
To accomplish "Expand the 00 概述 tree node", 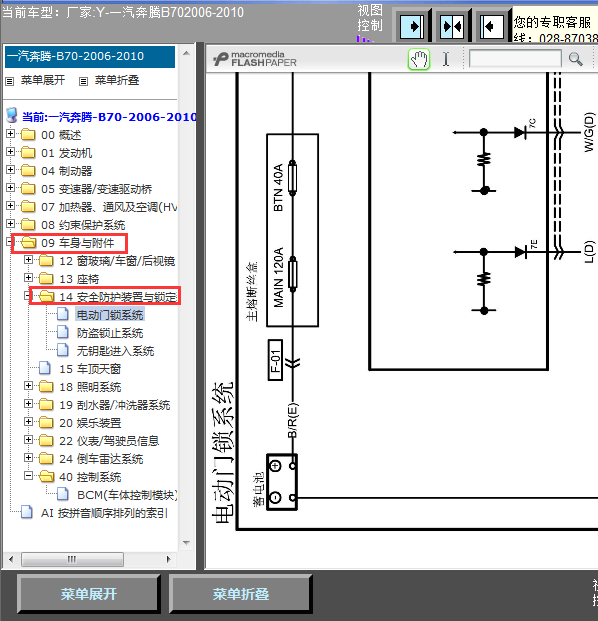I will tap(10, 133).
